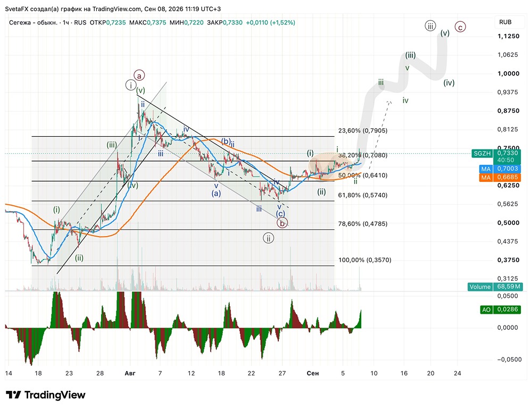532x410 pixels.
Task: Click the grey circled 'ii' wave label
Action: point(268,238)
